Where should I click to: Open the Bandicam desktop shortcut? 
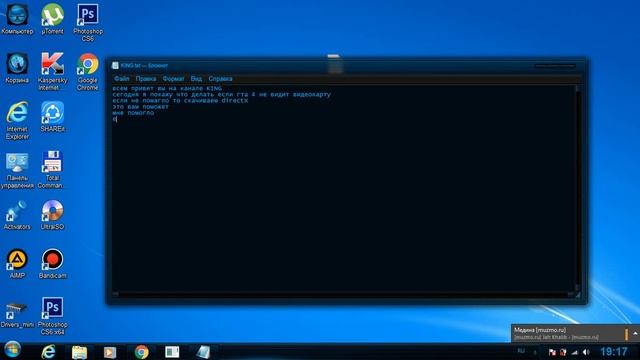coord(52,264)
